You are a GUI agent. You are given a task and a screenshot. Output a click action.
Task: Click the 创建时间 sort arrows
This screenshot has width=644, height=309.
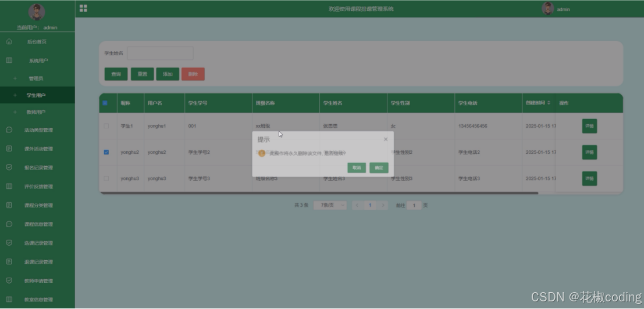[549, 103]
